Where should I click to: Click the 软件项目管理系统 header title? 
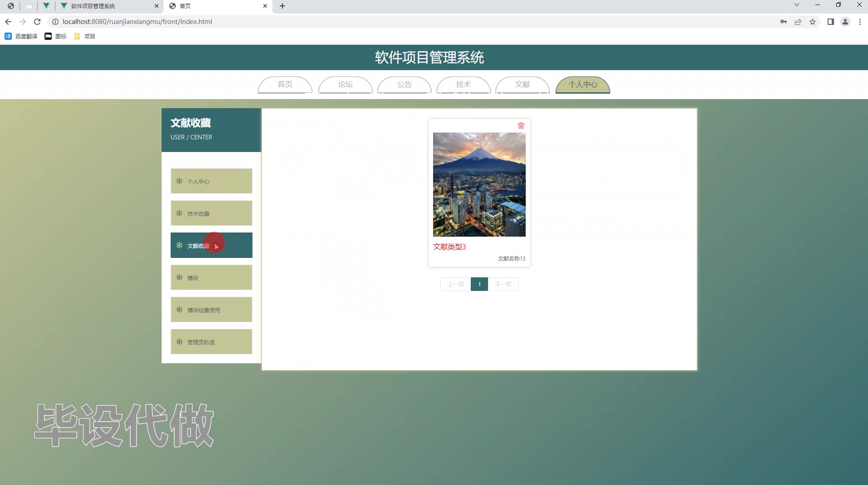(x=429, y=57)
